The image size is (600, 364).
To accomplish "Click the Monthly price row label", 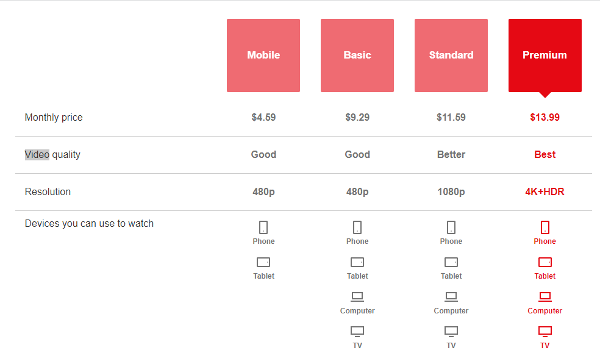I will [54, 117].
